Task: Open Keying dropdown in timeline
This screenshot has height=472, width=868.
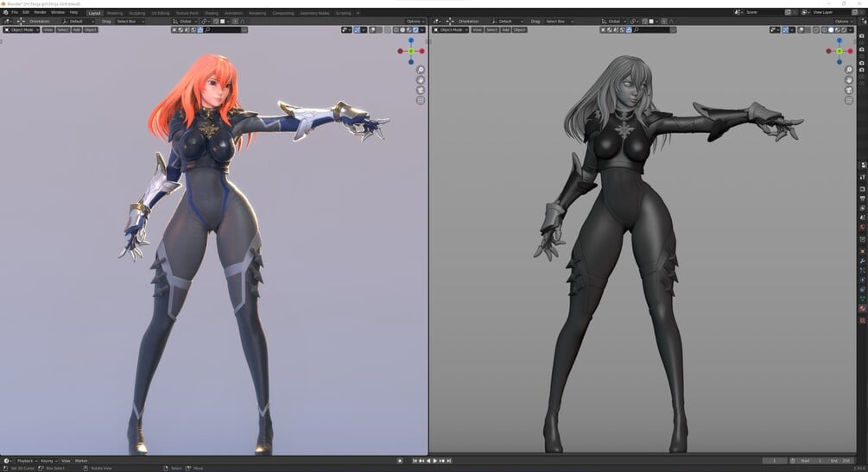Action: (x=49, y=461)
